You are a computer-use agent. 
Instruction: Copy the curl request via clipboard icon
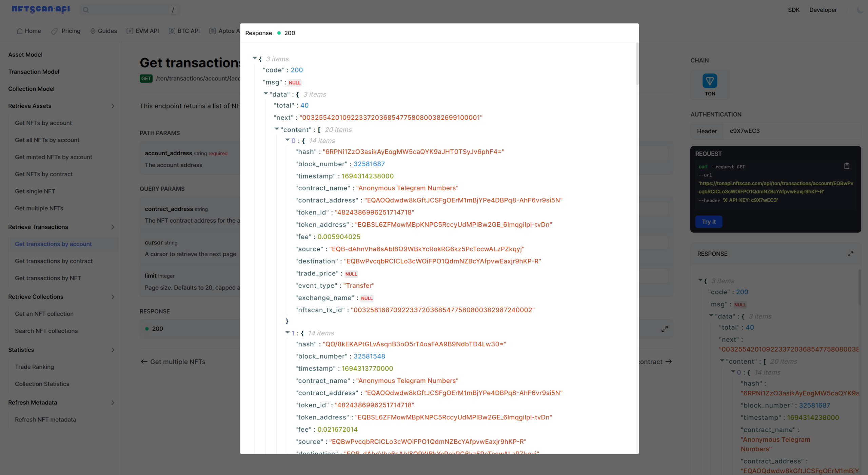pos(847,166)
